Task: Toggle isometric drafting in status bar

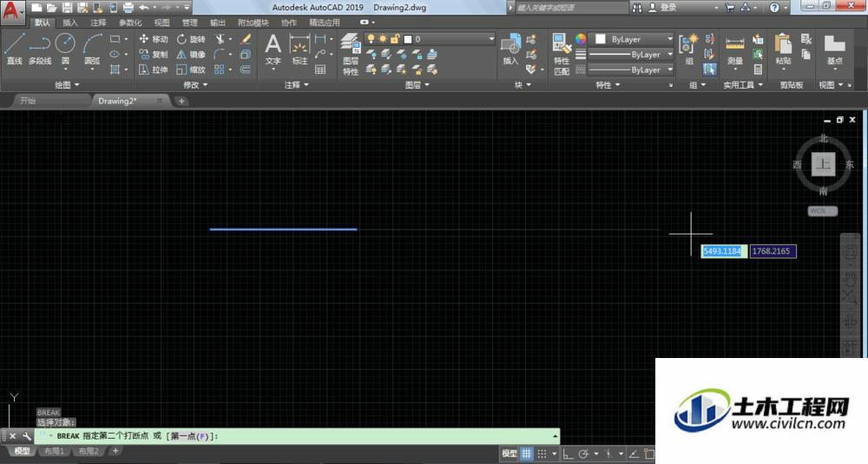Action: pos(608,454)
